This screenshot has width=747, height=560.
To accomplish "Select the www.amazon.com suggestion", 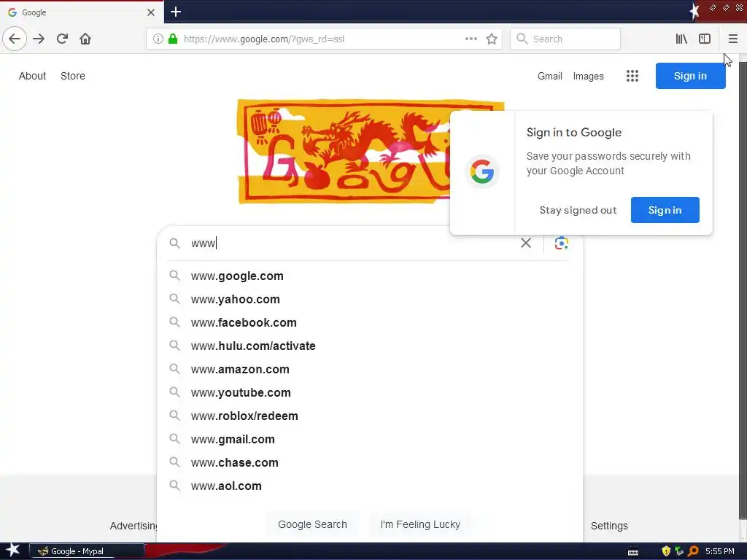I will coord(369,369).
